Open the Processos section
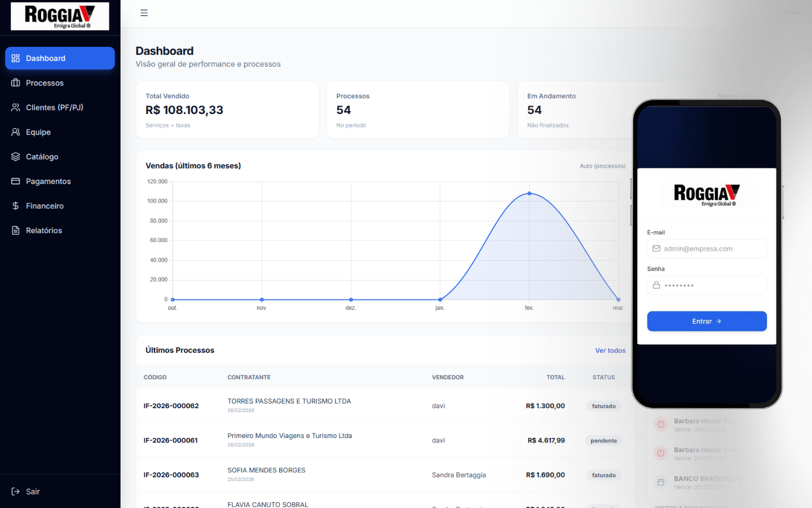Viewport: 812px width, 508px height. pyautogui.click(x=45, y=83)
